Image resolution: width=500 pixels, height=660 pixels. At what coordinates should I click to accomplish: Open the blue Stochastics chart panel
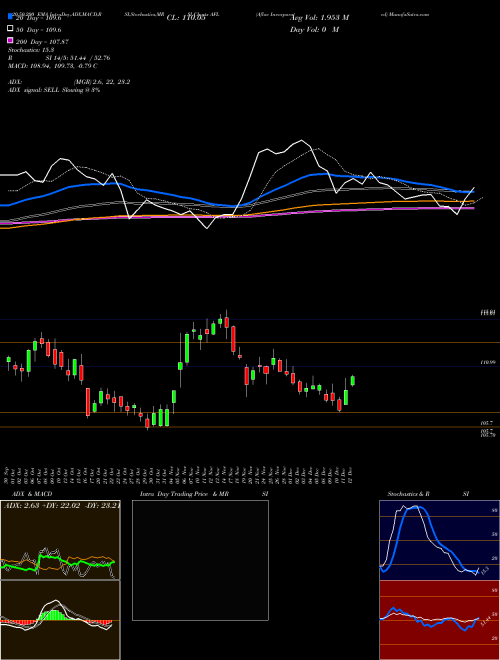click(x=439, y=540)
